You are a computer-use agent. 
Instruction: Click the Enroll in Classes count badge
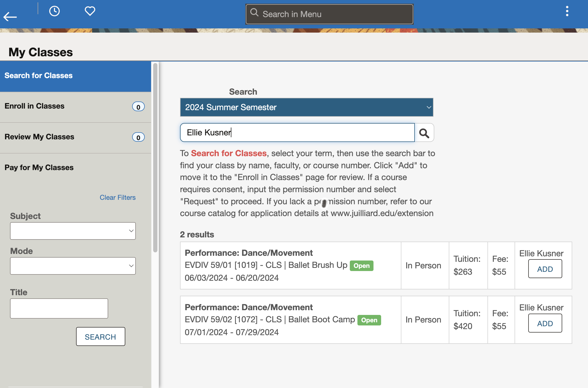tap(138, 107)
